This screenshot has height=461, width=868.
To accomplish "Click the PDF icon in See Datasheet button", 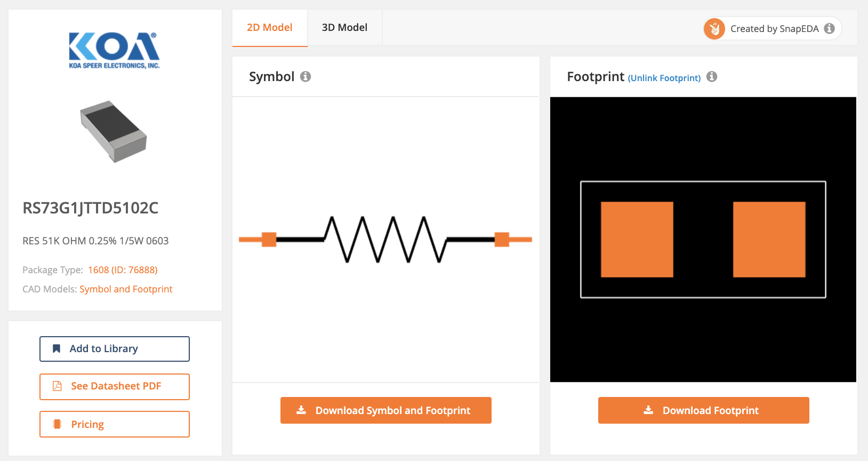I will click(58, 386).
